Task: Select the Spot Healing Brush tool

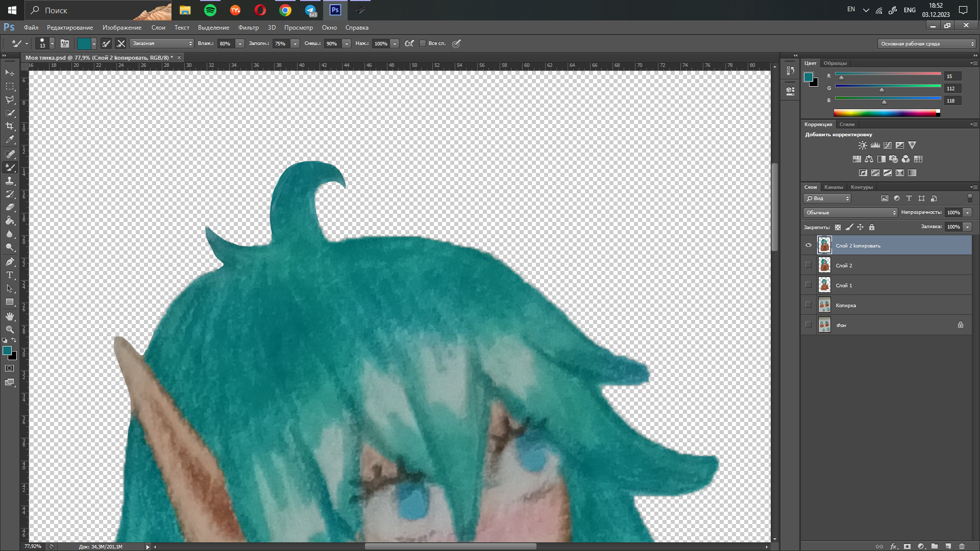Action: (x=10, y=154)
